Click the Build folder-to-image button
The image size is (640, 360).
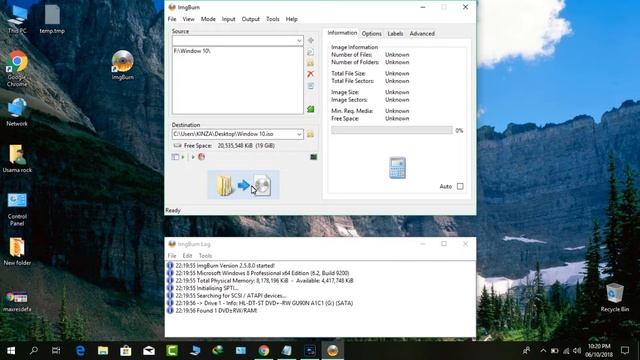coord(244,185)
